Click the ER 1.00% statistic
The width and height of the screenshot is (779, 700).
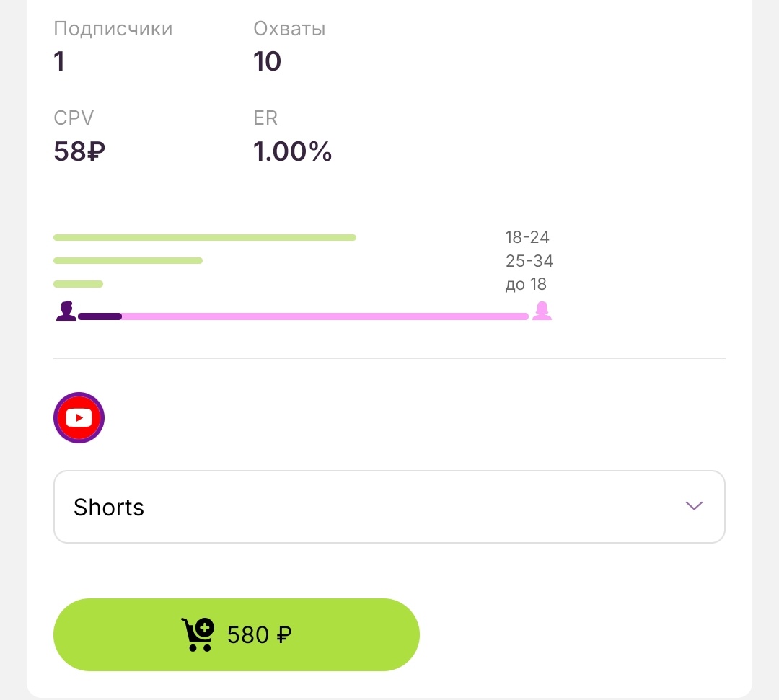coord(293,151)
